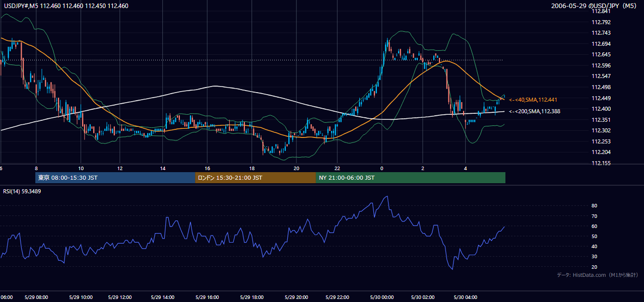644x302 pixels.
Task: Click RSI scale value 20
Action: tap(595, 267)
